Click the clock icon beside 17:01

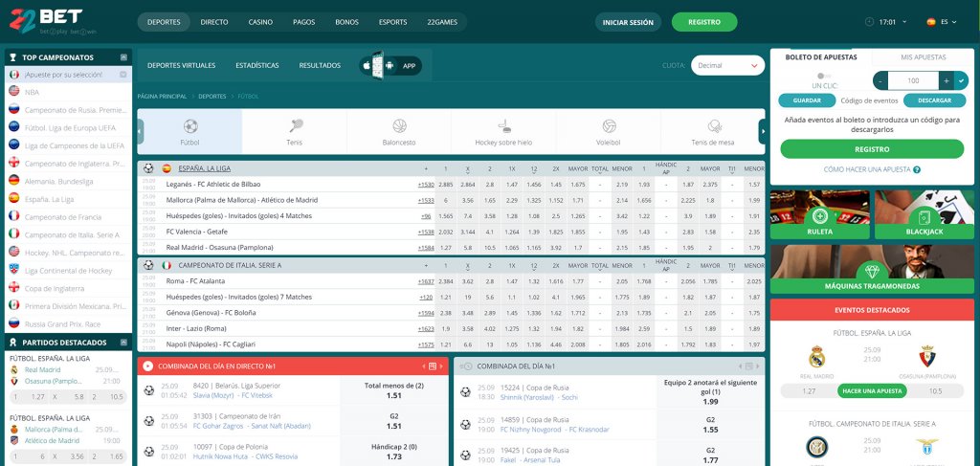[x=869, y=22]
